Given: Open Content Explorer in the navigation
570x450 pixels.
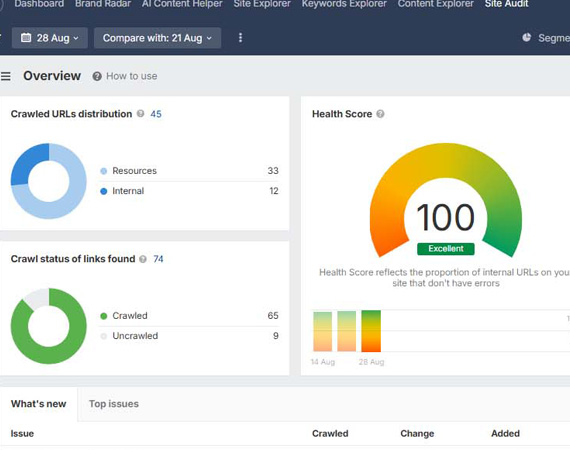Looking at the screenshot, I should 435,4.
